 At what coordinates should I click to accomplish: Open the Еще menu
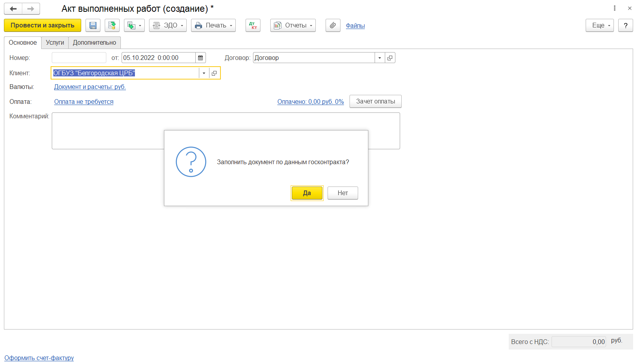[x=600, y=25]
